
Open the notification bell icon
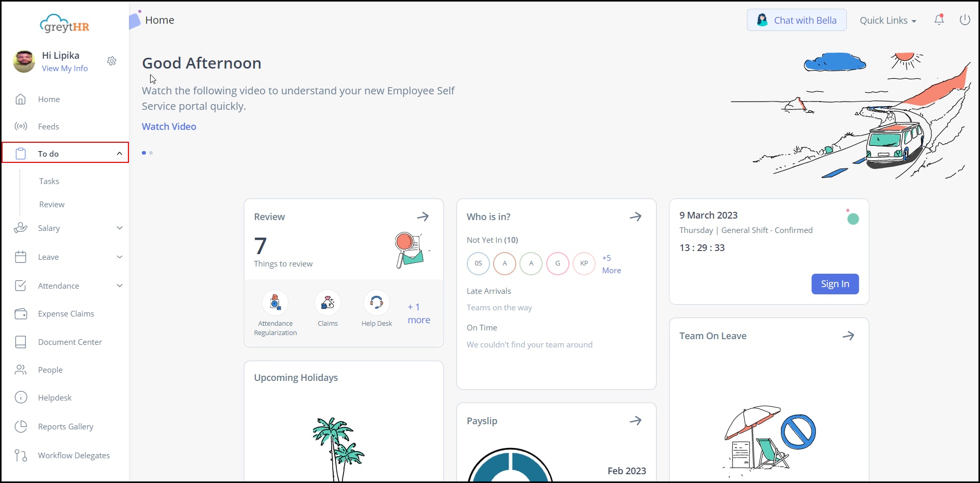pyautogui.click(x=939, y=20)
